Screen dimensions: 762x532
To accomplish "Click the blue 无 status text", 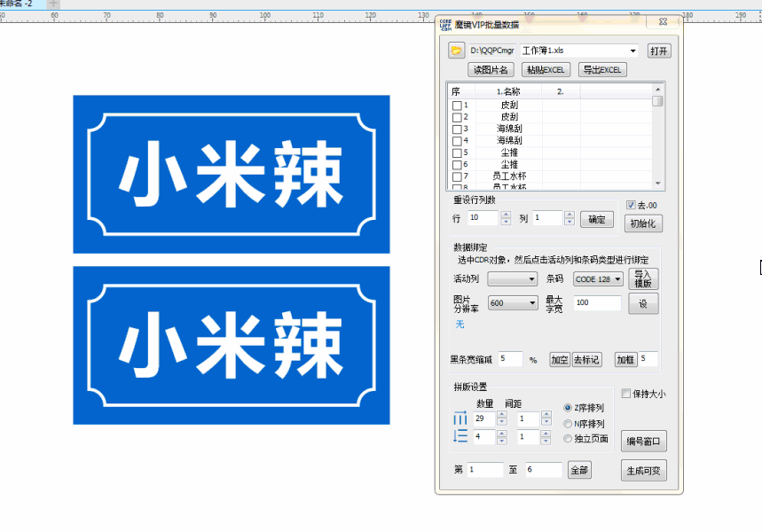I will 460,324.
